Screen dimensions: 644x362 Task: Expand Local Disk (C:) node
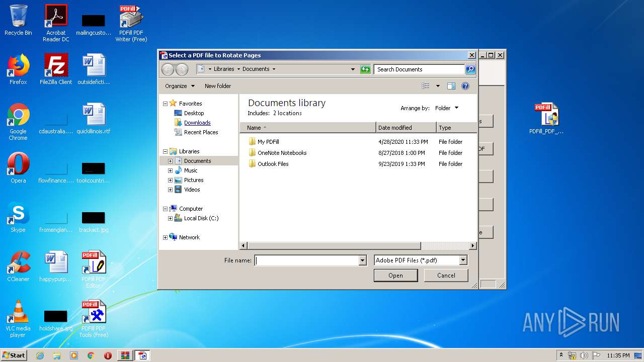point(170,218)
